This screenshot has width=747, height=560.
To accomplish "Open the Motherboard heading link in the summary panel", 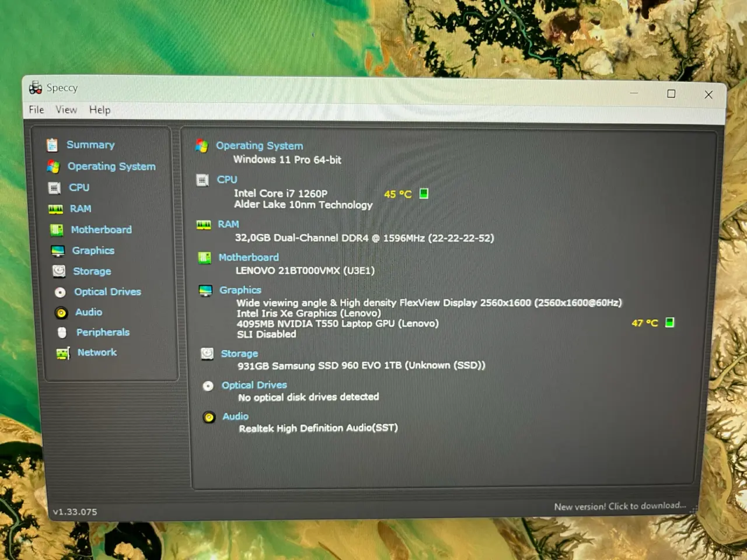I will pyautogui.click(x=249, y=257).
